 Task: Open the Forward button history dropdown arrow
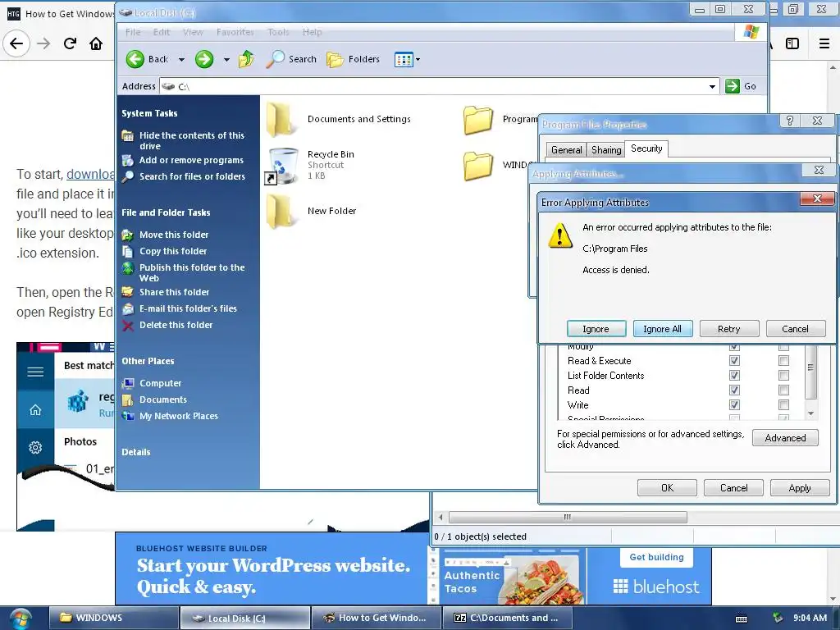tap(226, 59)
